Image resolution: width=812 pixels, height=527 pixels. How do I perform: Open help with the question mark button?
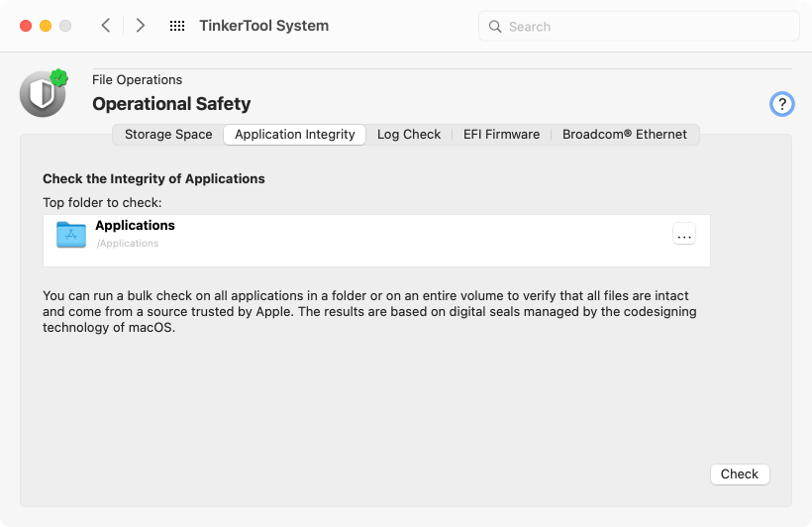click(x=782, y=104)
